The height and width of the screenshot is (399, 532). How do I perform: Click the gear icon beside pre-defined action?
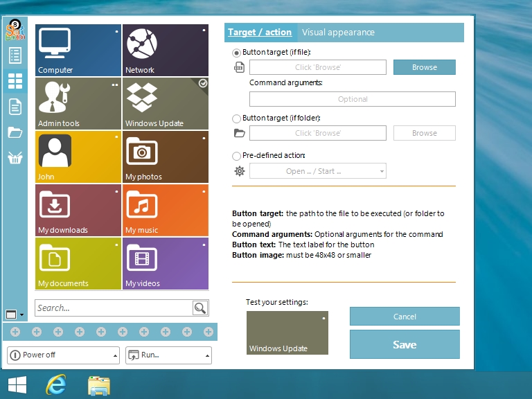(x=240, y=171)
